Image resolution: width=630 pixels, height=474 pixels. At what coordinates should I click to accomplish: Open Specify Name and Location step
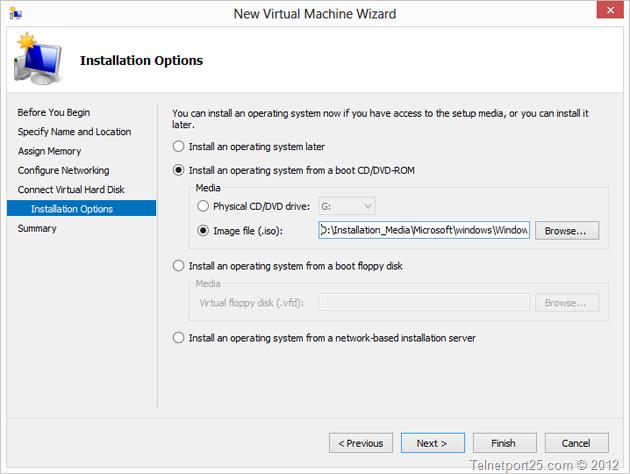(74, 132)
